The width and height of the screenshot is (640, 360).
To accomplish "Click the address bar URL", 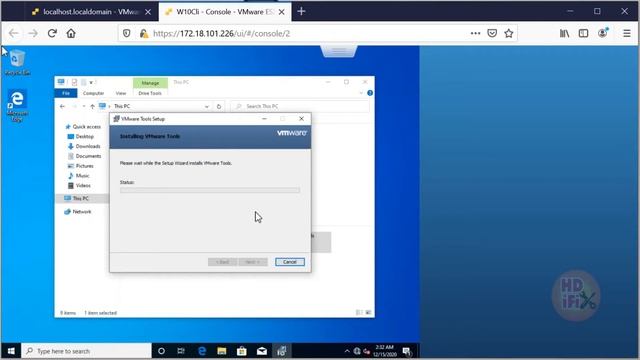I will point(222,33).
